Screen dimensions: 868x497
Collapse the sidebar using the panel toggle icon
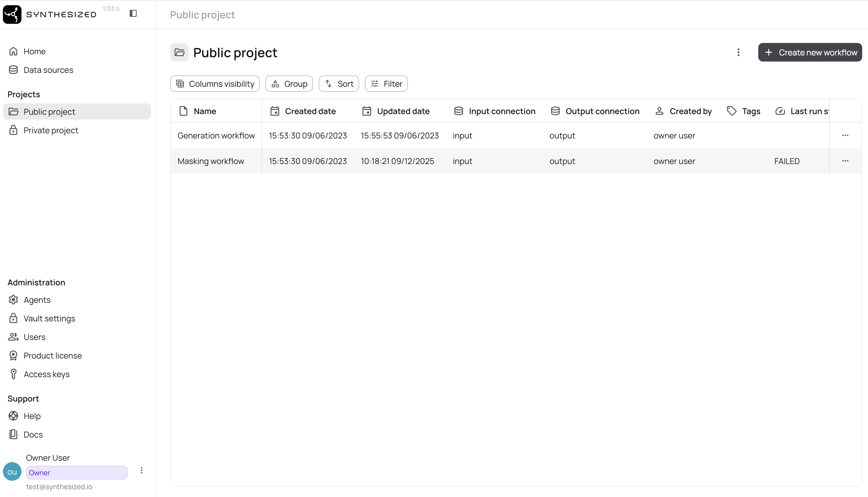point(133,13)
